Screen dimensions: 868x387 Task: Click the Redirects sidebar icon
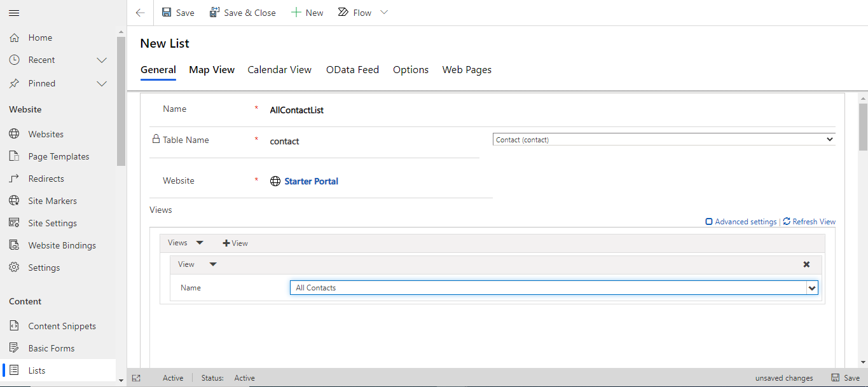(x=13, y=178)
